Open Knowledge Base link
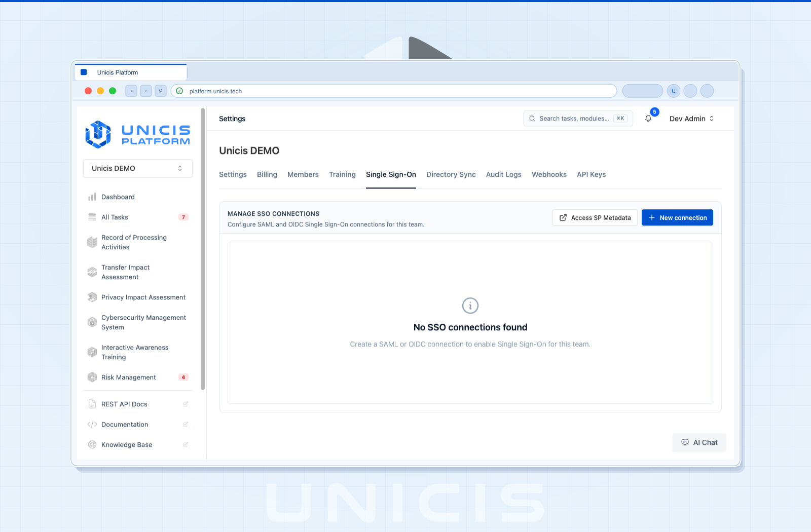811x532 pixels. coord(138,445)
